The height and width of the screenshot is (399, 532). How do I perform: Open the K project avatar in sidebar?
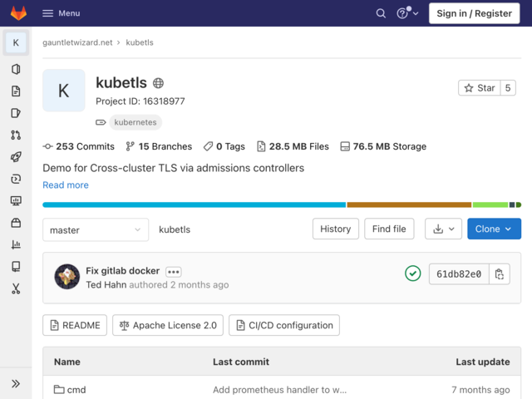pos(16,42)
